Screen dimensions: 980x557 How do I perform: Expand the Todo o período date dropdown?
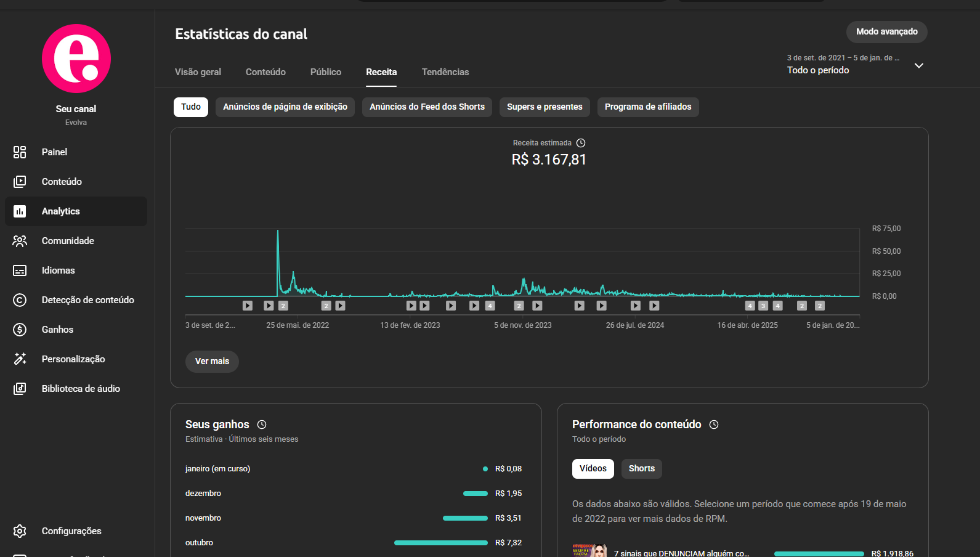click(x=918, y=65)
